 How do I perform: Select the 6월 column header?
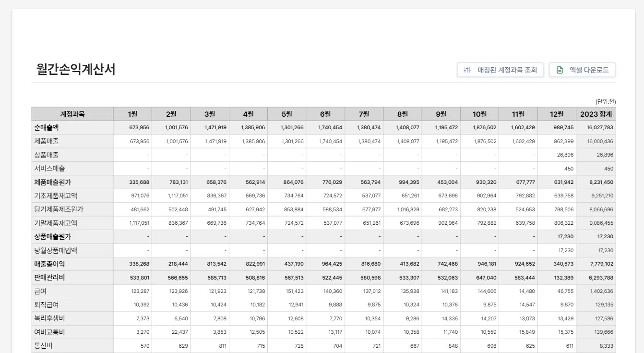325,114
